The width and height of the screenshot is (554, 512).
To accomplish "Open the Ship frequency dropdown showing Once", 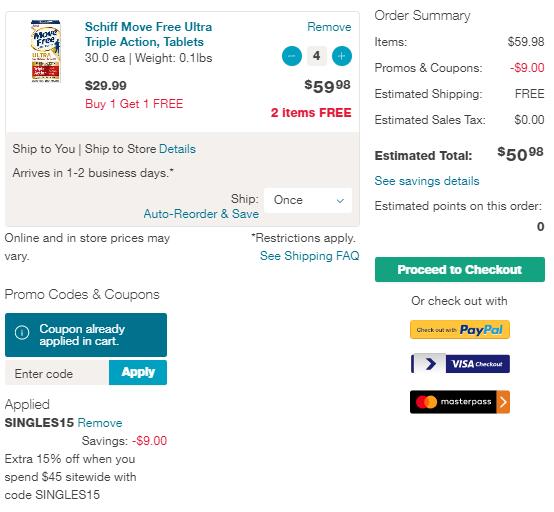I will coord(308,200).
